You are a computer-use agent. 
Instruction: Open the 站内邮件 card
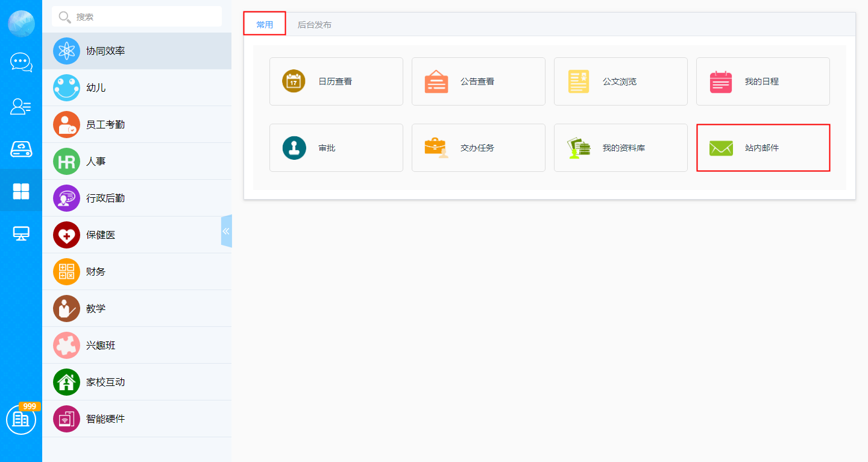click(x=763, y=148)
